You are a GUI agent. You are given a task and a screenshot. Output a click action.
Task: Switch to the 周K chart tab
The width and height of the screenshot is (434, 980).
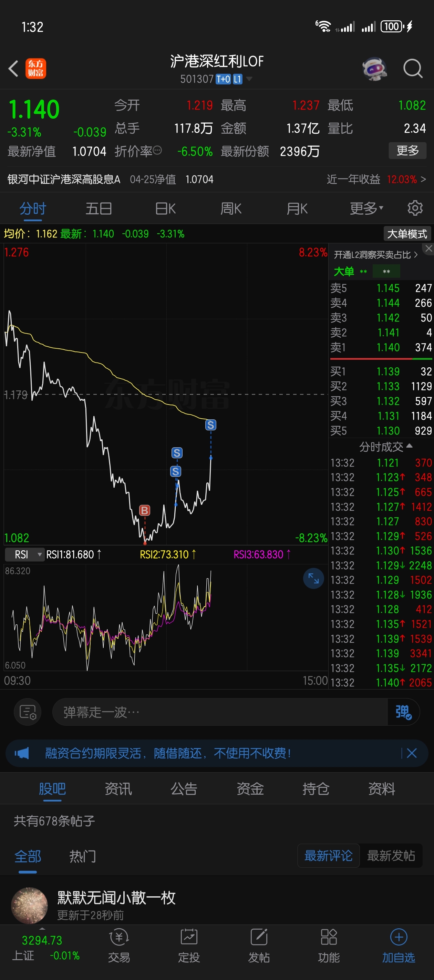tap(231, 208)
